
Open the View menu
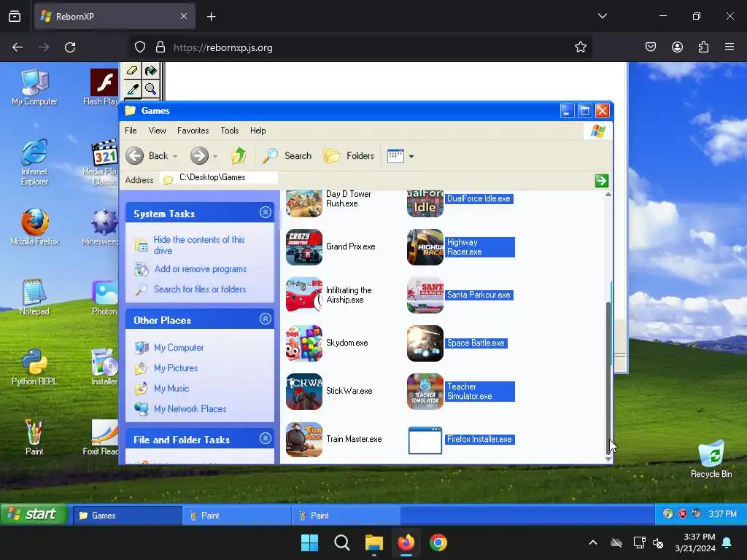click(158, 131)
